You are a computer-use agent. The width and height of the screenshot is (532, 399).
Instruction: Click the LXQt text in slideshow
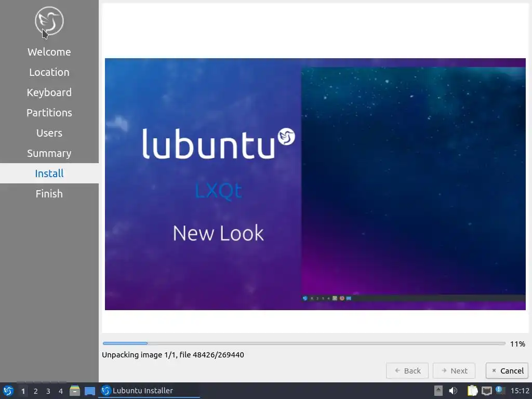tap(219, 191)
